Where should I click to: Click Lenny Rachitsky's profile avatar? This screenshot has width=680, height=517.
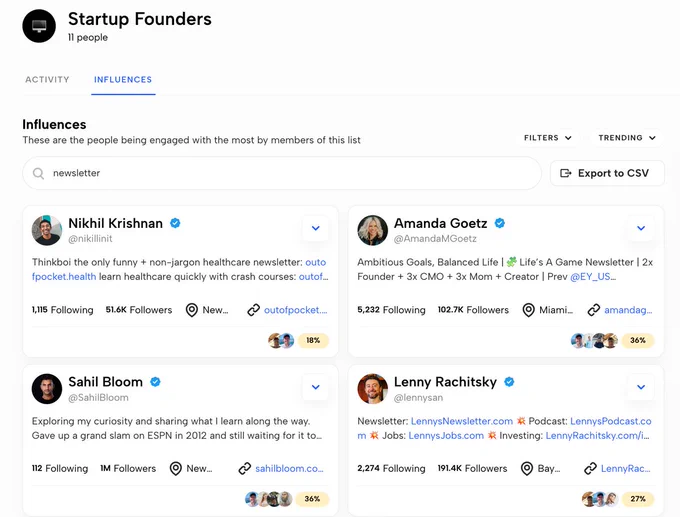[373, 389]
